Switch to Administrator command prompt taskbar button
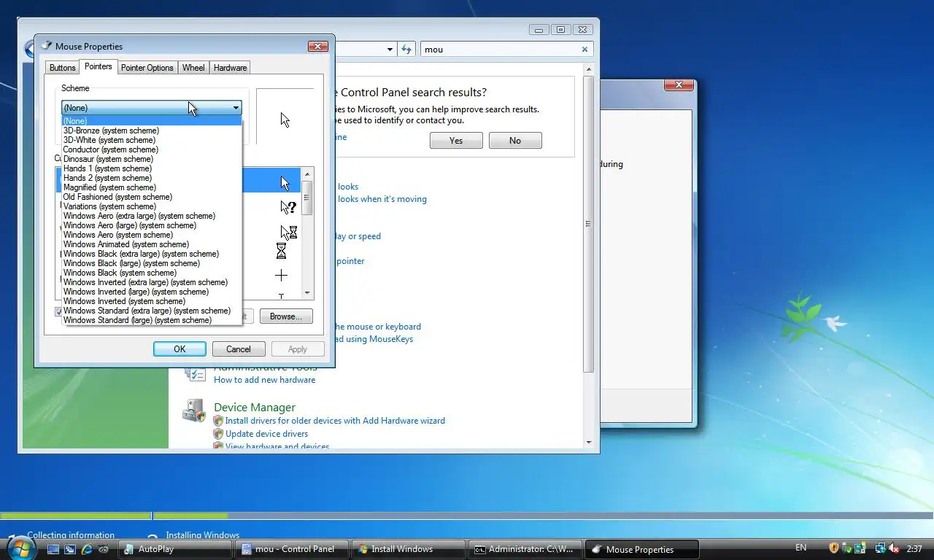Viewport: 934px width, 560px height. [525, 549]
